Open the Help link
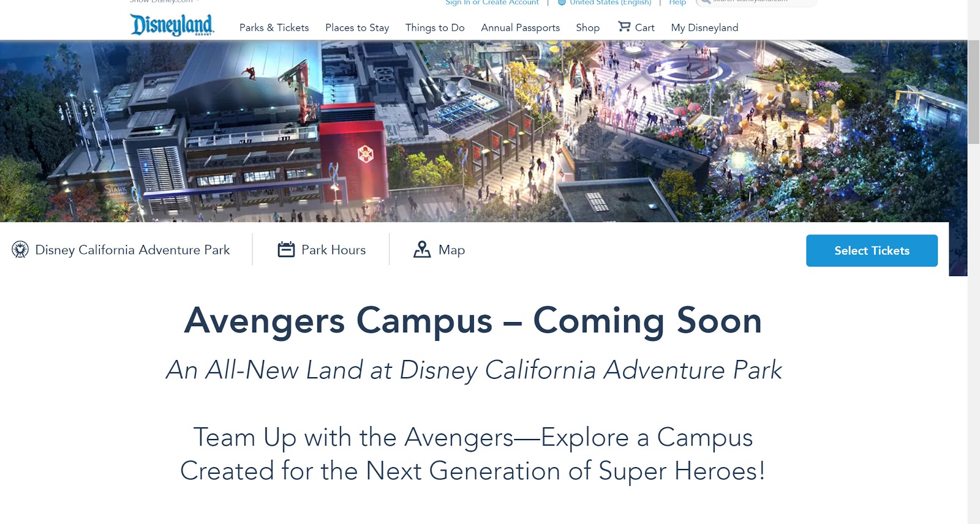980x524 pixels. pyautogui.click(x=677, y=2)
